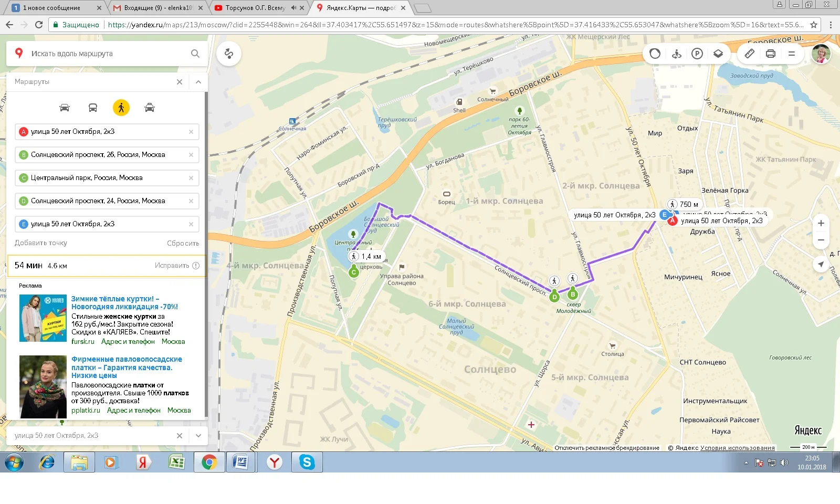The image size is (840, 504).
Task: Open Excel from the Windows taskbar
Action: click(177, 462)
